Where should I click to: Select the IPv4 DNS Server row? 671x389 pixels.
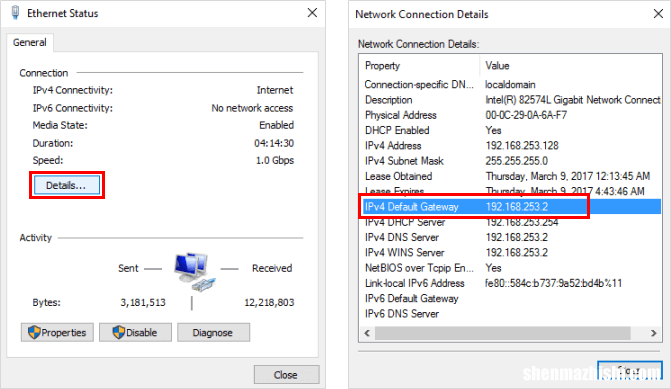511,237
